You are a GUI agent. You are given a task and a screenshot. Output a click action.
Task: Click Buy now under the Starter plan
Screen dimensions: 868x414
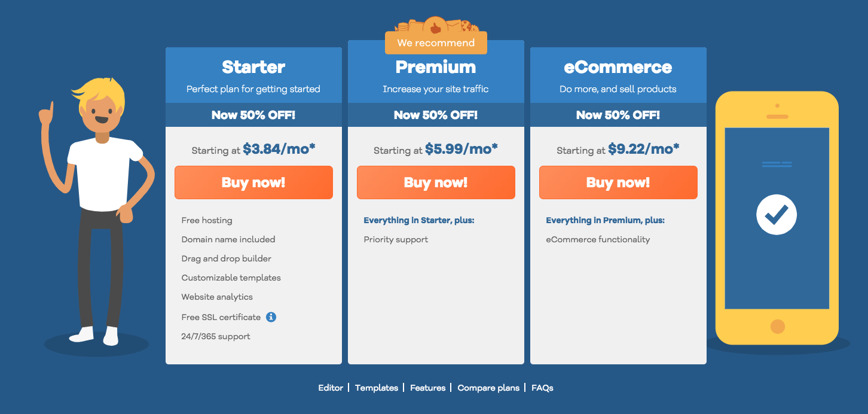click(x=253, y=182)
